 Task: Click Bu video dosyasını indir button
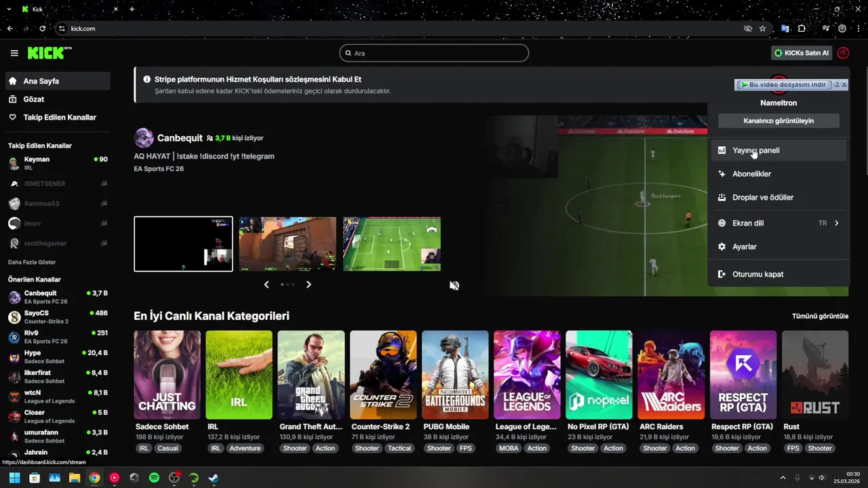click(x=783, y=85)
